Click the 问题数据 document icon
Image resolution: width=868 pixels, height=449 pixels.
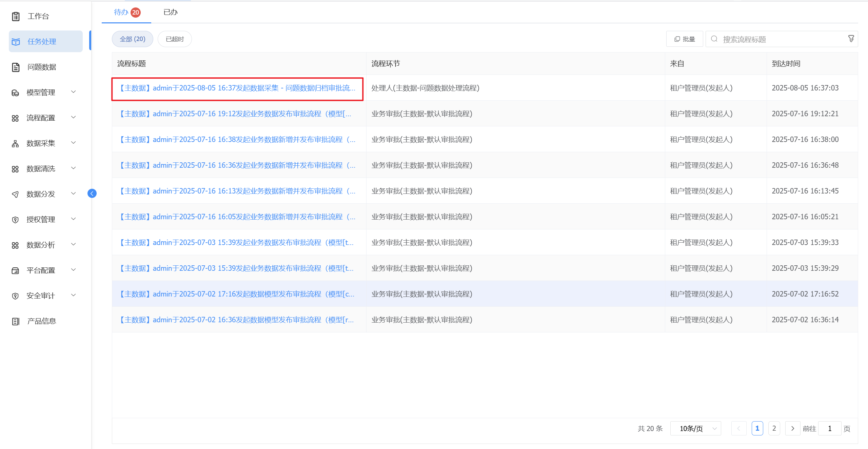(16, 67)
